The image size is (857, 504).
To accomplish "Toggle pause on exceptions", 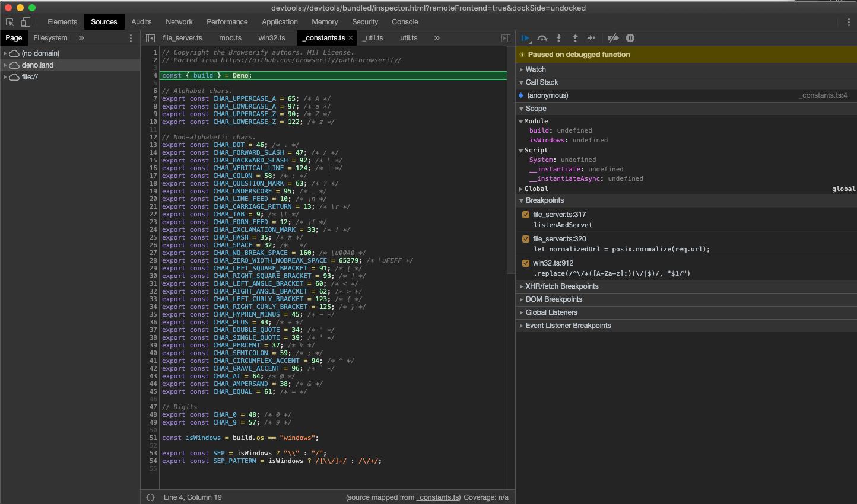I will click(630, 38).
